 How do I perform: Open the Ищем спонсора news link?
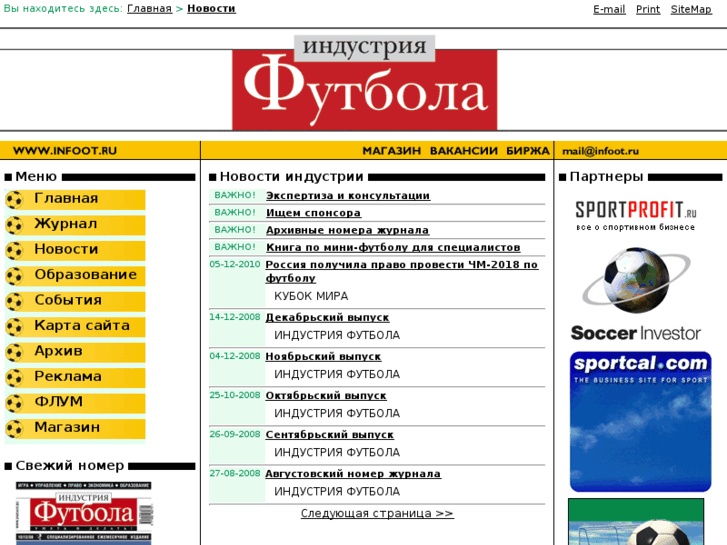(313, 213)
